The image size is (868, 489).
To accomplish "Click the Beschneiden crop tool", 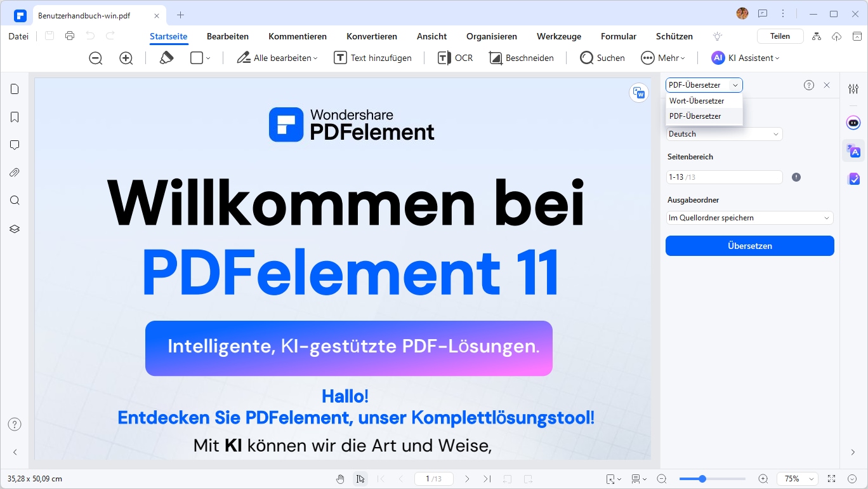I will tap(522, 58).
